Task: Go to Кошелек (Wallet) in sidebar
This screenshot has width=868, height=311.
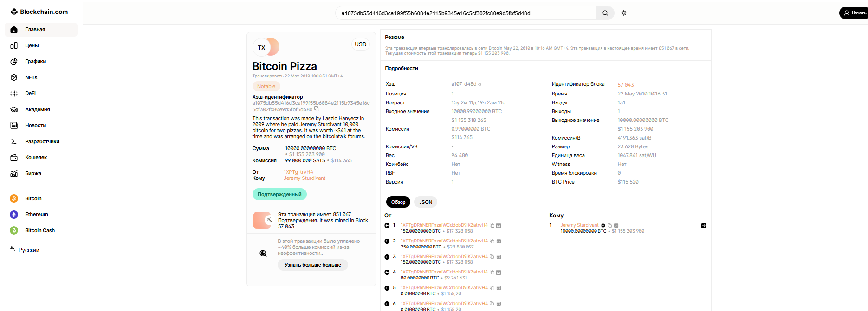Action: (36, 158)
